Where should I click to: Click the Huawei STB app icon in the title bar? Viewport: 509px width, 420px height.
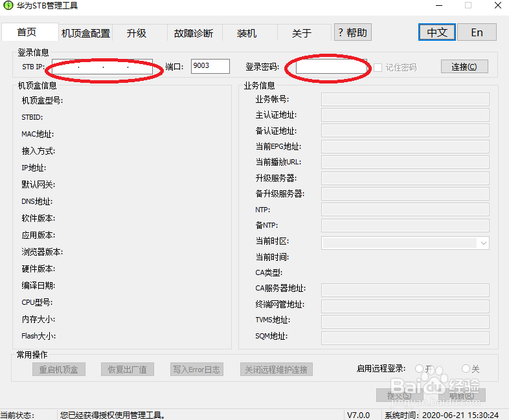[x=8, y=6]
